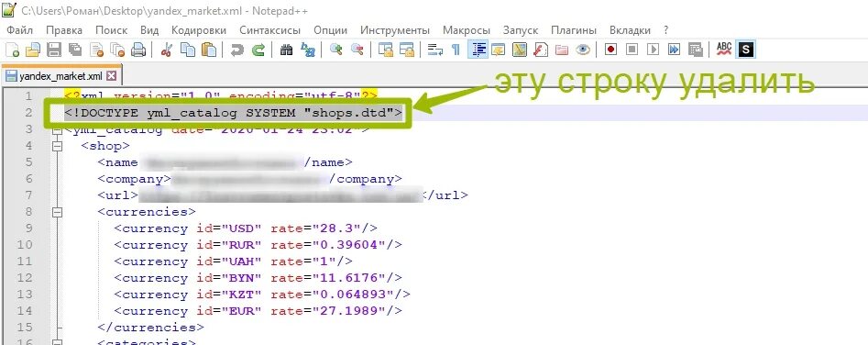Viewport: 868px width, 345px height.
Task: Cut selection with the scissors icon
Action: point(166,50)
